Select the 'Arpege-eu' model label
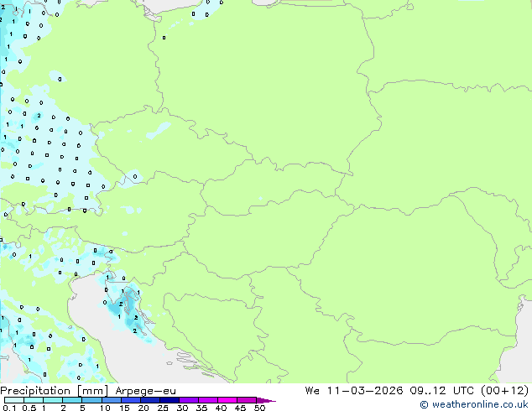The width and height of the screenshot is (532, 411). point(145,391)
